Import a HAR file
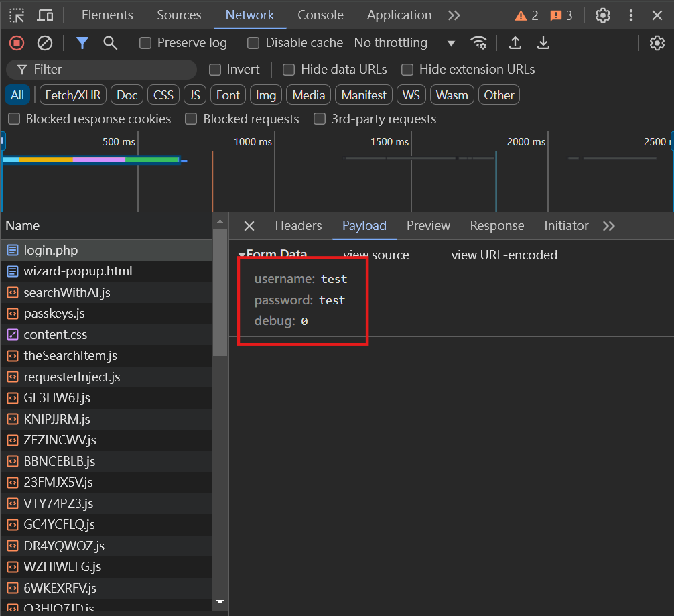The width and height of the screenshot is (674, 616). [x=515, y=42]
